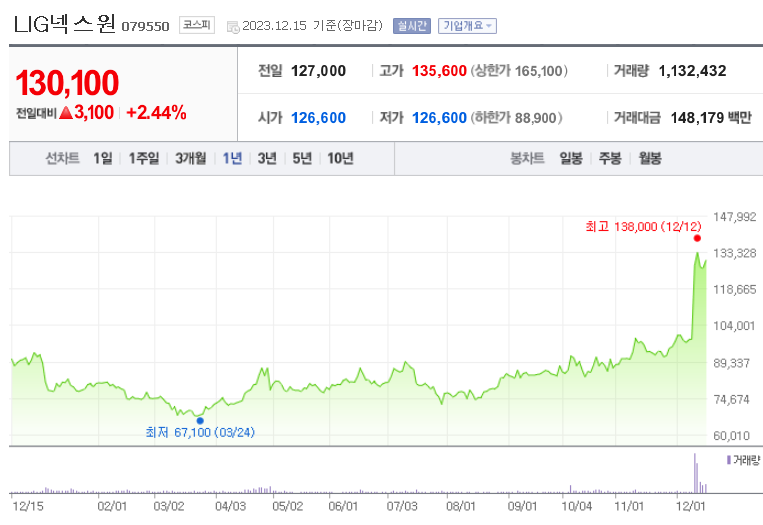Image resolution: width=763 pixels, height=525 pixels.
Task: Click the 상한가 165,100 text
Action: point(519,71)
